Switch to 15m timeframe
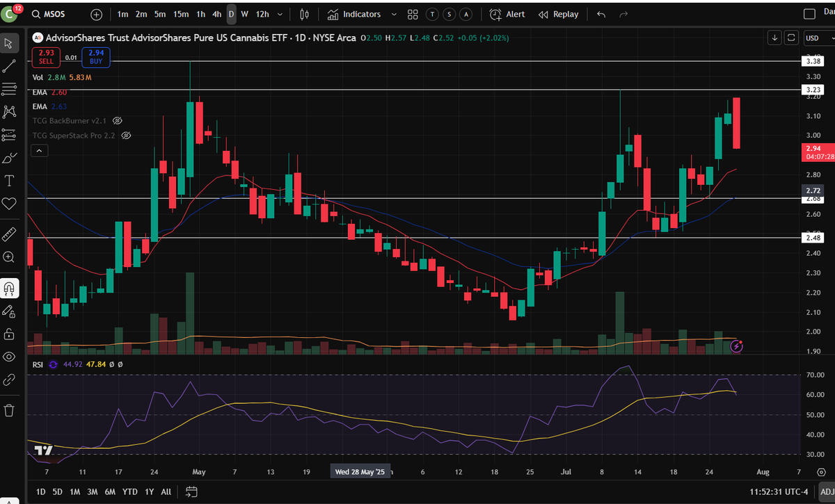Viewport: 835px width, 504px height. click(x=181, y=14)
